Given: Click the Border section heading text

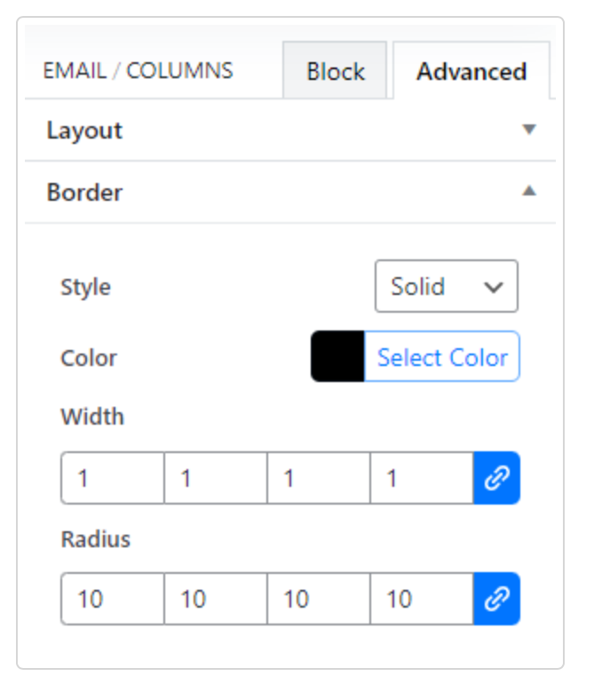Looking at the screenshot, I should pos(84,192).
